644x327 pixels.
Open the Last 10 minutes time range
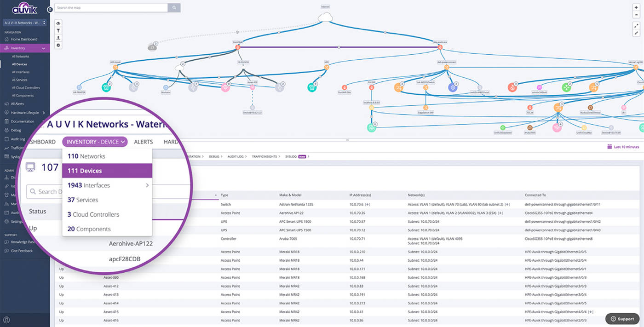tap(623, 147)
